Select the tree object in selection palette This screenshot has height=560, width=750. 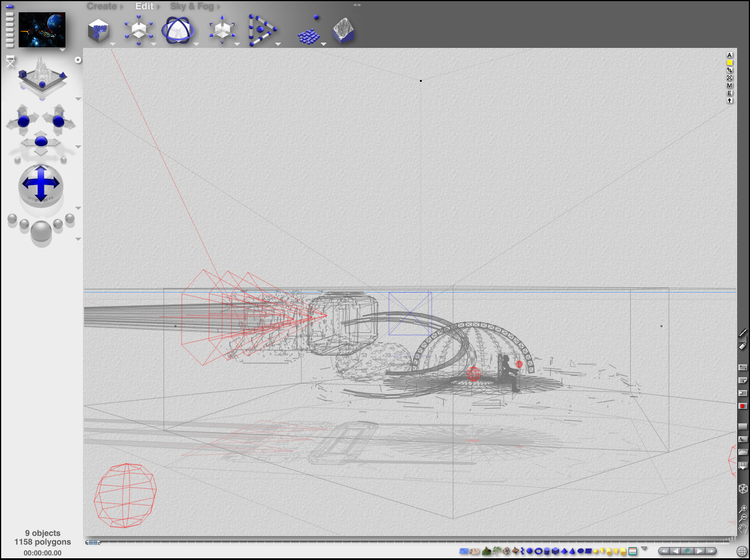click(496, 551)
